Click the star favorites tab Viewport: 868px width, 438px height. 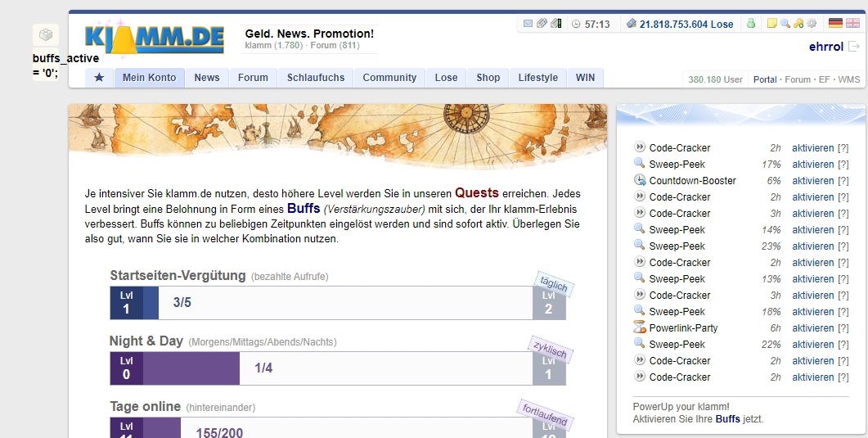tap(99, 78)
